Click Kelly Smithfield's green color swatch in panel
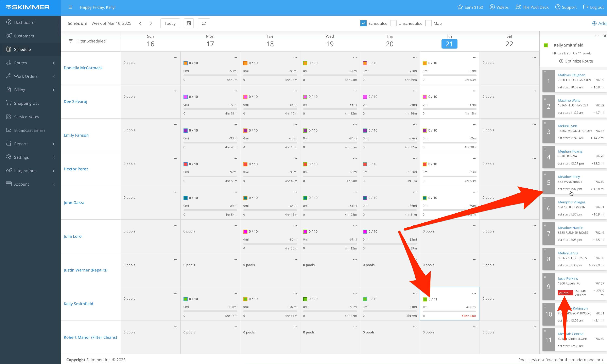 click(x=546, y=45)
